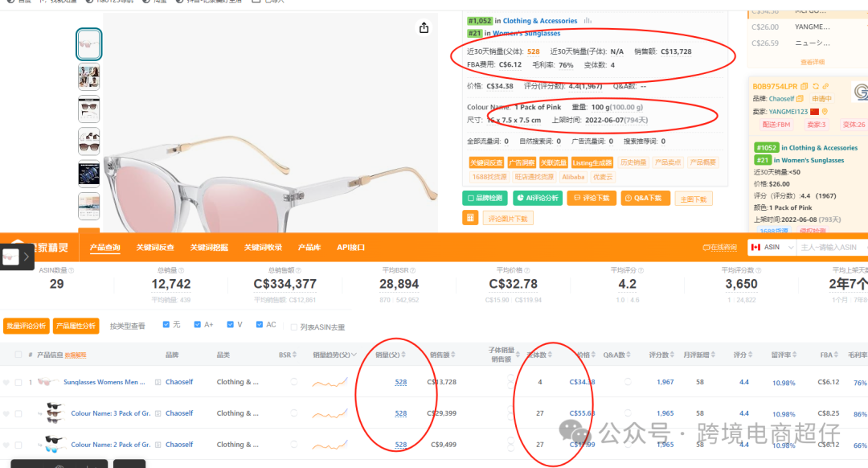Sort table by 评分数 column
Screen dimensions: 868x468
click(x=672, y=355)
